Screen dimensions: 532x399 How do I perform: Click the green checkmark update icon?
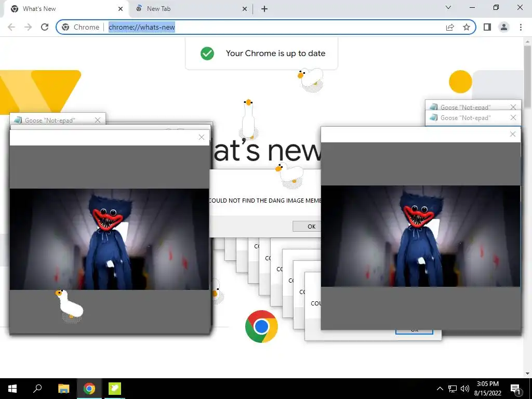pyautogui.click(x=207, y=54)
